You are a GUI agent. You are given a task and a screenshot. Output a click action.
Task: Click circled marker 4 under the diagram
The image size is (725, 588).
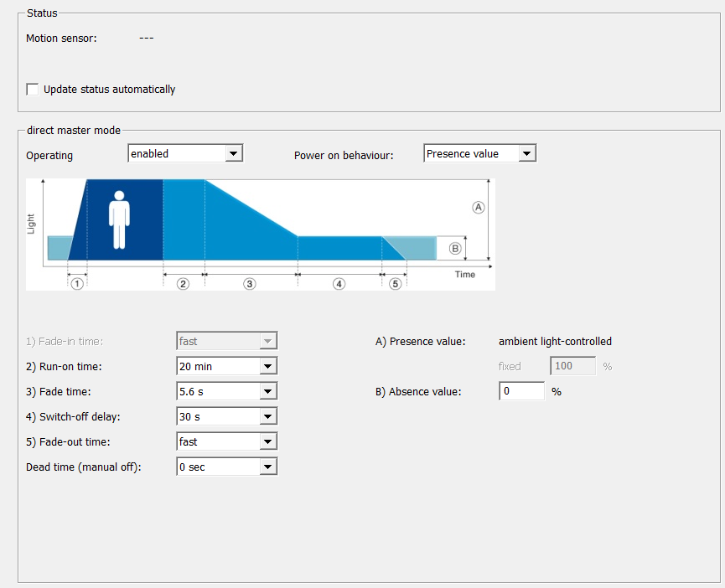tap(339, 284)
